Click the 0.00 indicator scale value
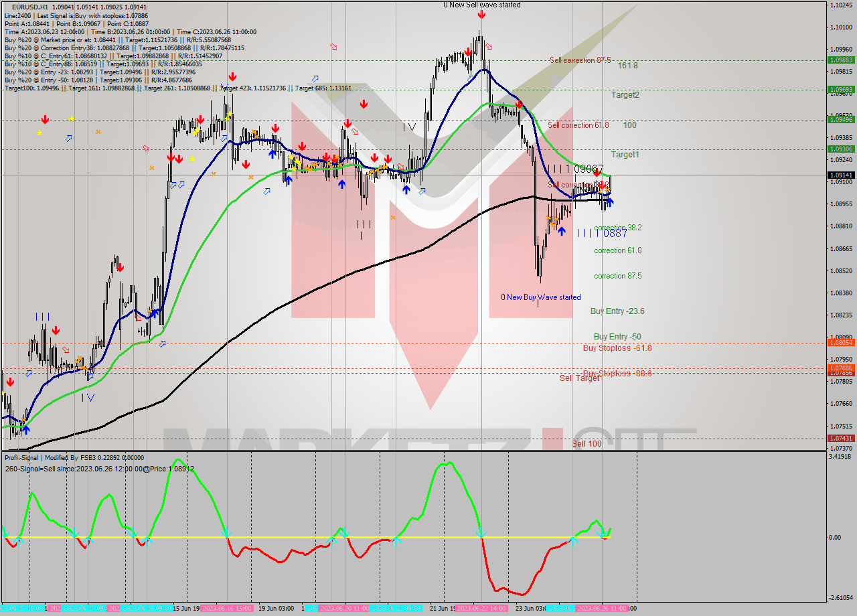This screenshot has height=616, width=857. point(836,537)
